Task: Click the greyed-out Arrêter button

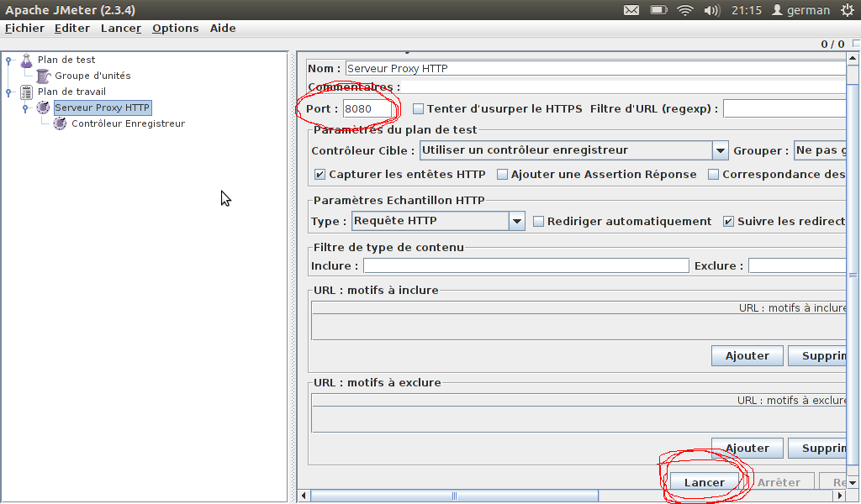Action: pyautogui.click(x=779, y=482)
